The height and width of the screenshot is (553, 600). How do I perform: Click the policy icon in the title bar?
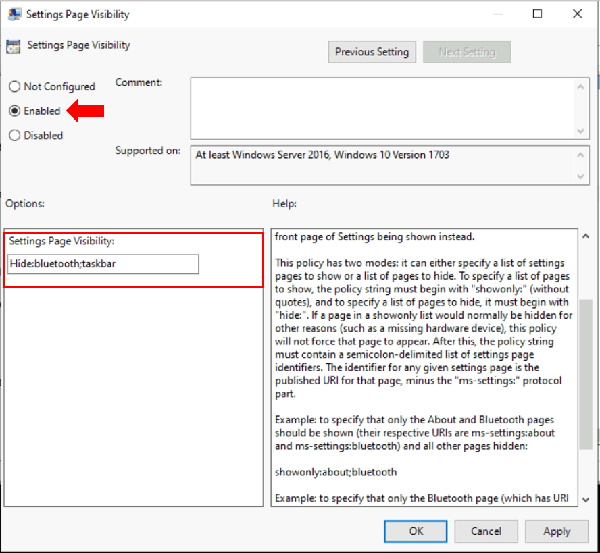(13, 15)
